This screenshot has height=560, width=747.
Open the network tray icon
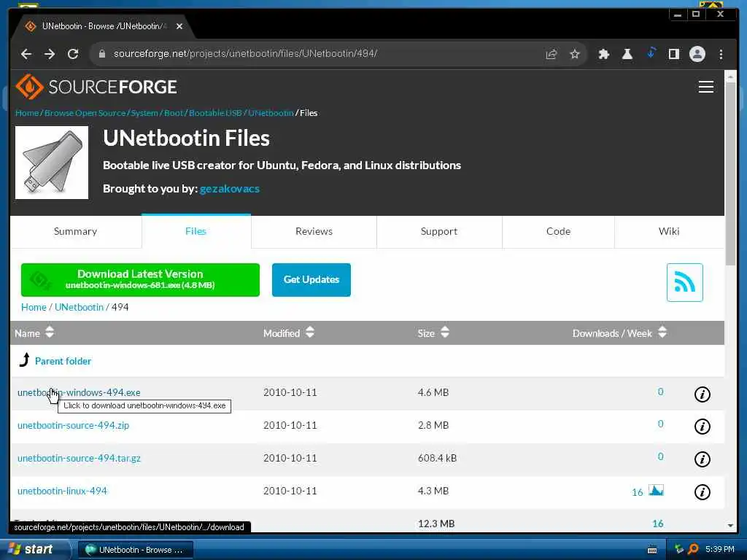679,549
